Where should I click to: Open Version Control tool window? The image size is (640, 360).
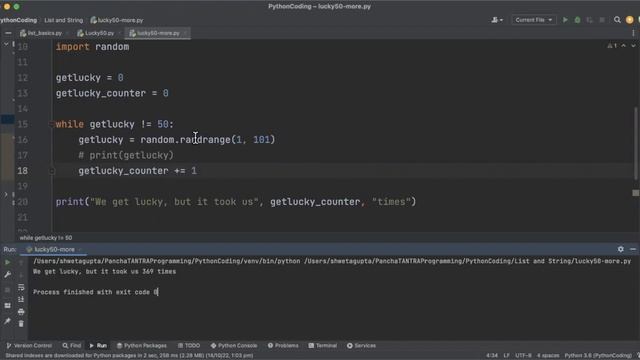29,346
